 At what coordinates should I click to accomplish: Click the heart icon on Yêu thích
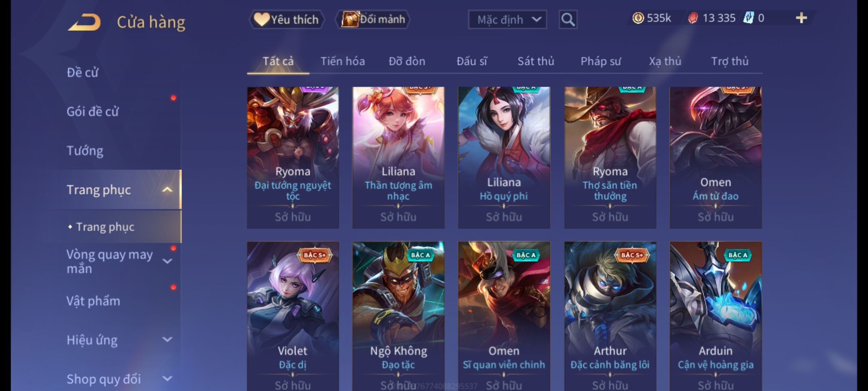(x=261, y=19)
